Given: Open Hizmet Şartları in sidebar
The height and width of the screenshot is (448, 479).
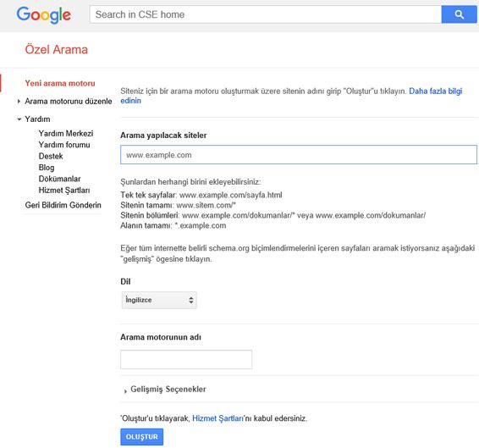Looking at the screenshot, I should point(64,190).
